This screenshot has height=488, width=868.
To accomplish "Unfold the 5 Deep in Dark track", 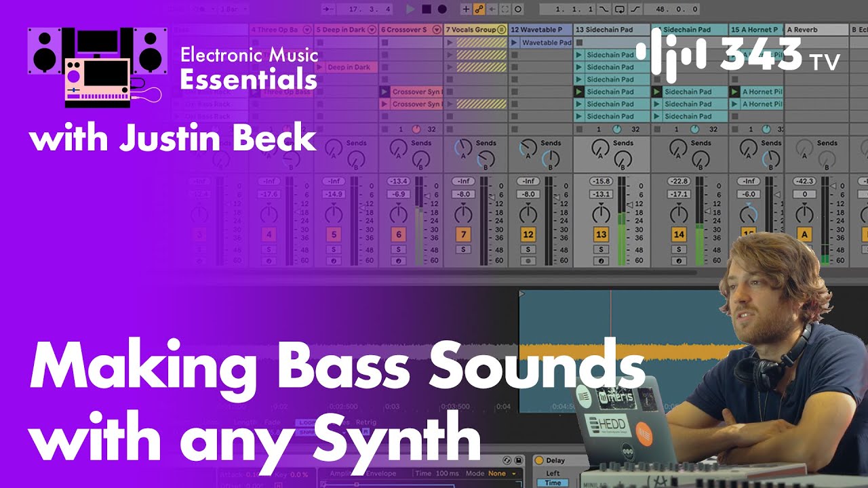I will tap(372, 30).
